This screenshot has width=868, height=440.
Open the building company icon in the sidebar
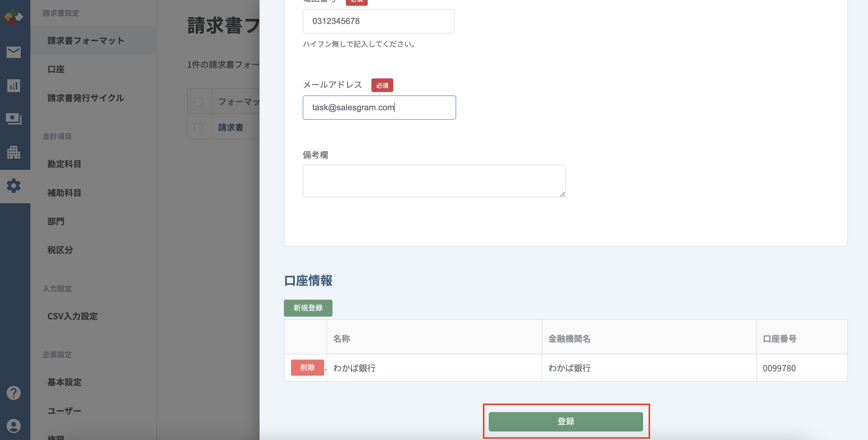click(13, 152)
